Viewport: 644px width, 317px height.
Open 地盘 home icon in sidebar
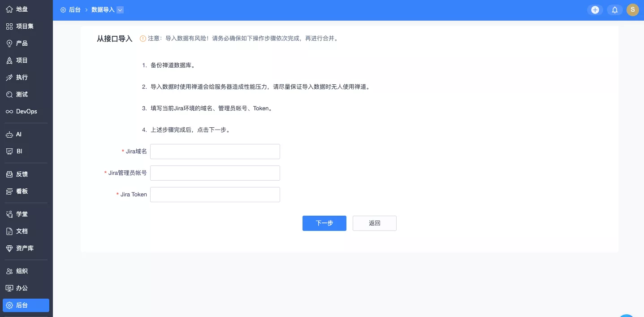click(9, 9)
